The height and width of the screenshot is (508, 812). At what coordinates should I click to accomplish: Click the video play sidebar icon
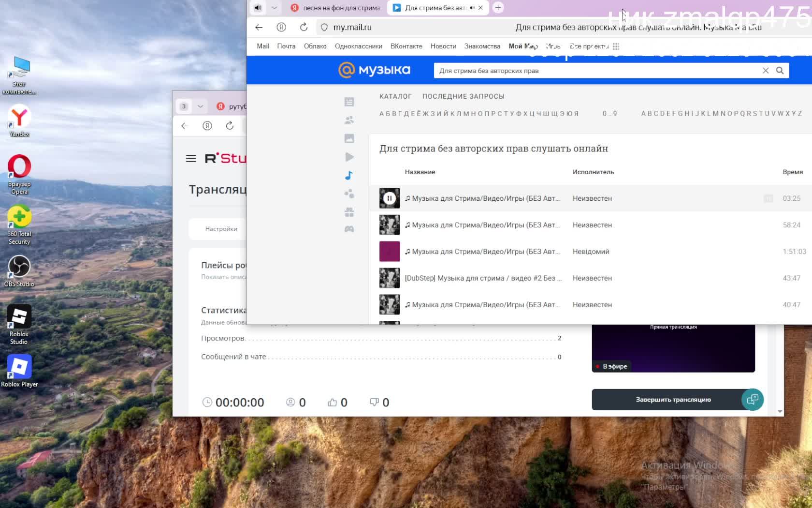click(x=349, y=157)
